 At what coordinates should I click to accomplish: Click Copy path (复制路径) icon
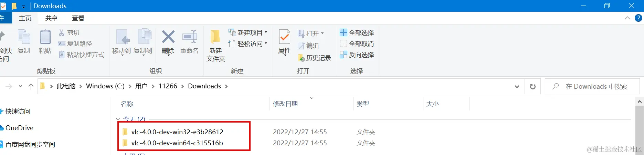click(62, 44)
